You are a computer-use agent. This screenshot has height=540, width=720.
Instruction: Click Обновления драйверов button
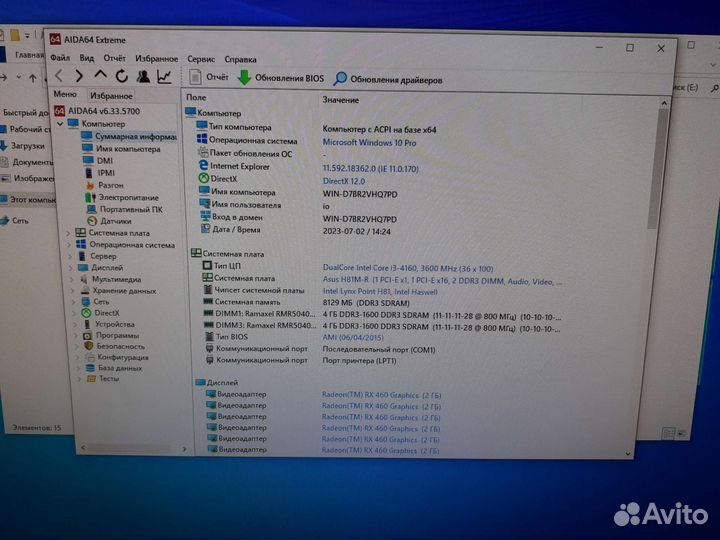pos(388,79)
